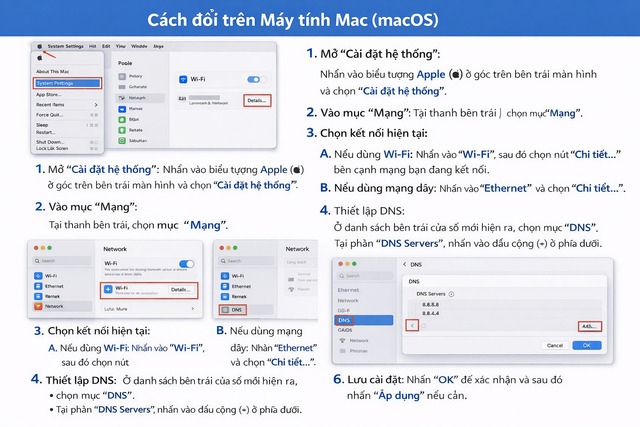Image resolution: width=640 pixels, height=427 pixels.
Task: Click Search field in Network window with Details button
Action: [x=62, y=261]
